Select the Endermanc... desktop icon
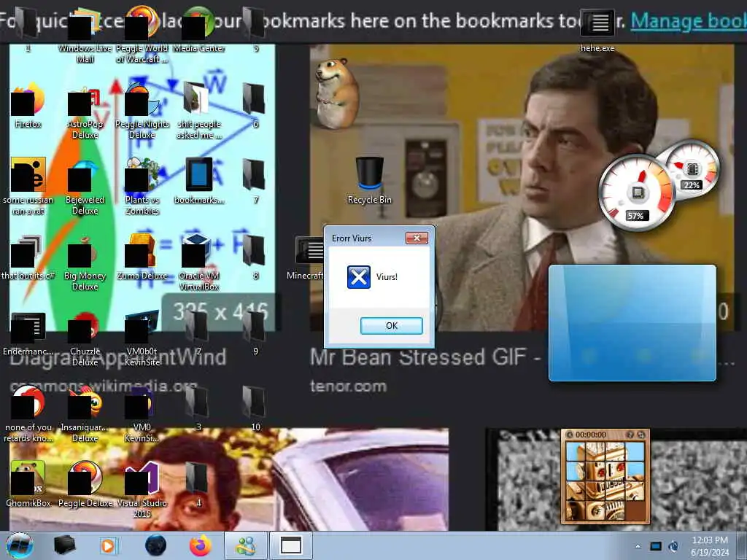 [x=28, y=333]
